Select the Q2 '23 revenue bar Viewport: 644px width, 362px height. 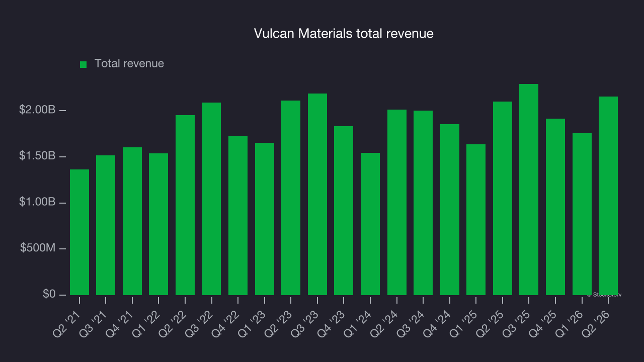point(291,198)
